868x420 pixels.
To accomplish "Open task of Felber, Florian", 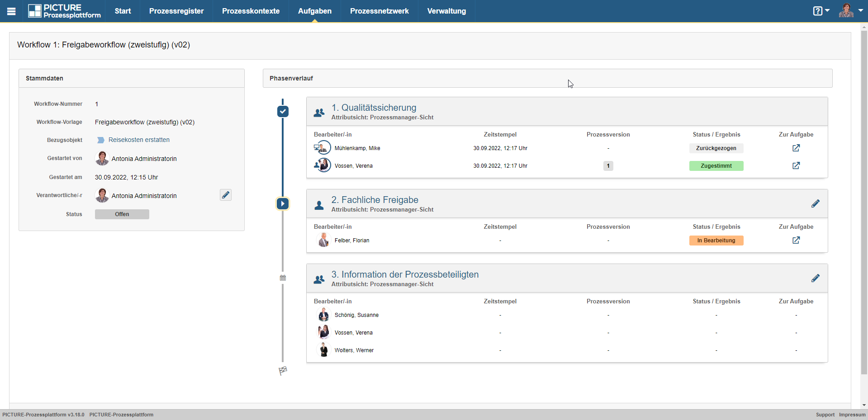I will click(x=796, y=241).
